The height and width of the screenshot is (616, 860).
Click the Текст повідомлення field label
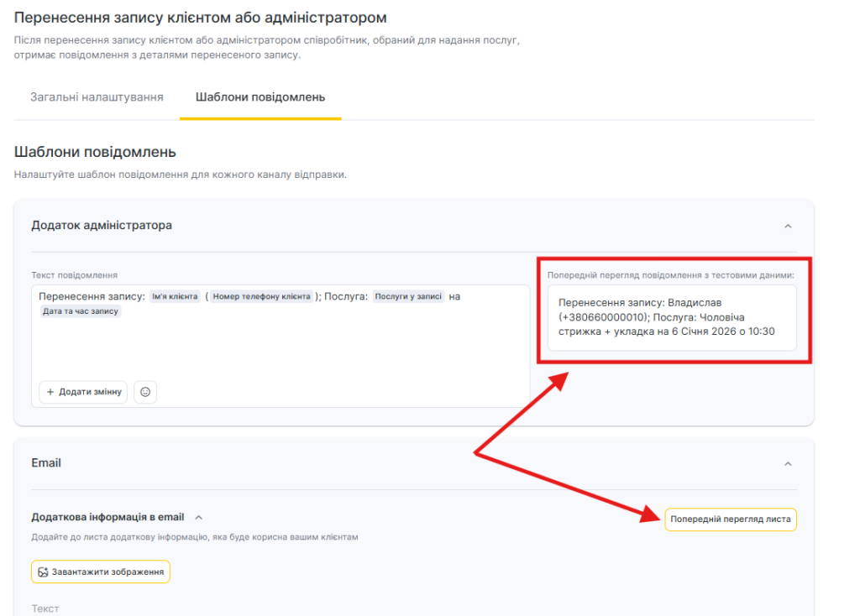click(74, 275)
